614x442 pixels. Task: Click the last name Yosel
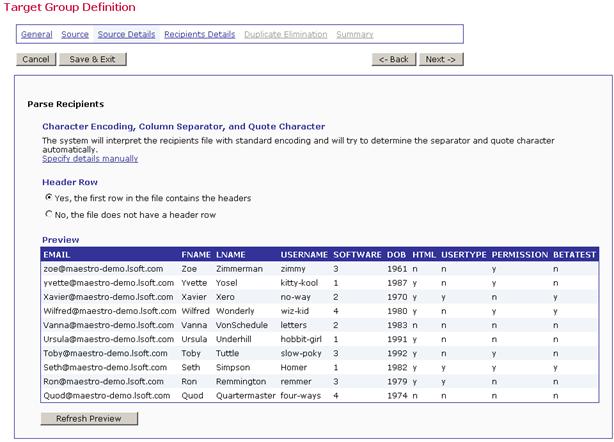(x=227, y=283)
